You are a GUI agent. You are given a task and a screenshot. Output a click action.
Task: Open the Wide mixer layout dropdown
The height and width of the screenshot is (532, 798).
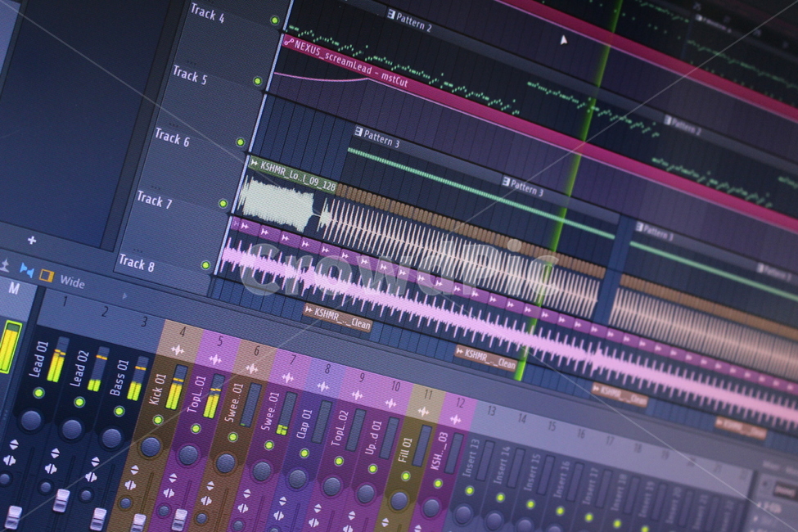click(72, 282)
